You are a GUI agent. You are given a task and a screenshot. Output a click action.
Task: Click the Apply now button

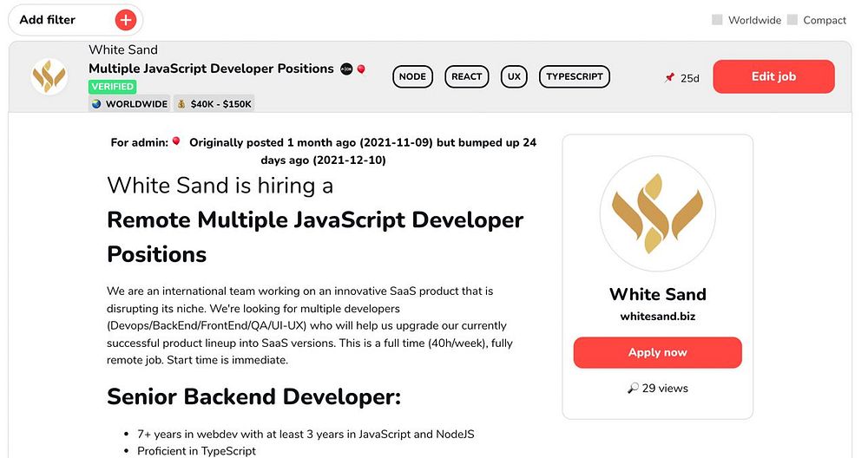(658, 352)
